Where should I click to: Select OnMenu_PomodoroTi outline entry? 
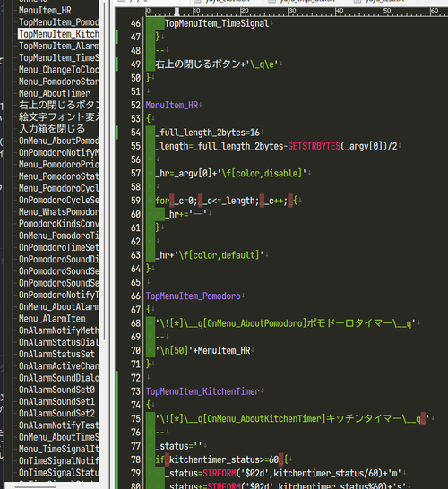click(x=58, y=236)
